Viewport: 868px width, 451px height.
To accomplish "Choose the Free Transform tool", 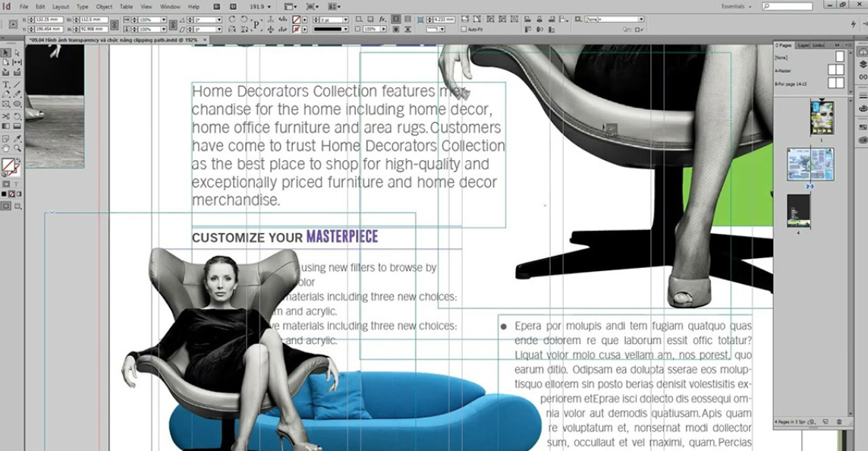I will [x=17, y=116].
